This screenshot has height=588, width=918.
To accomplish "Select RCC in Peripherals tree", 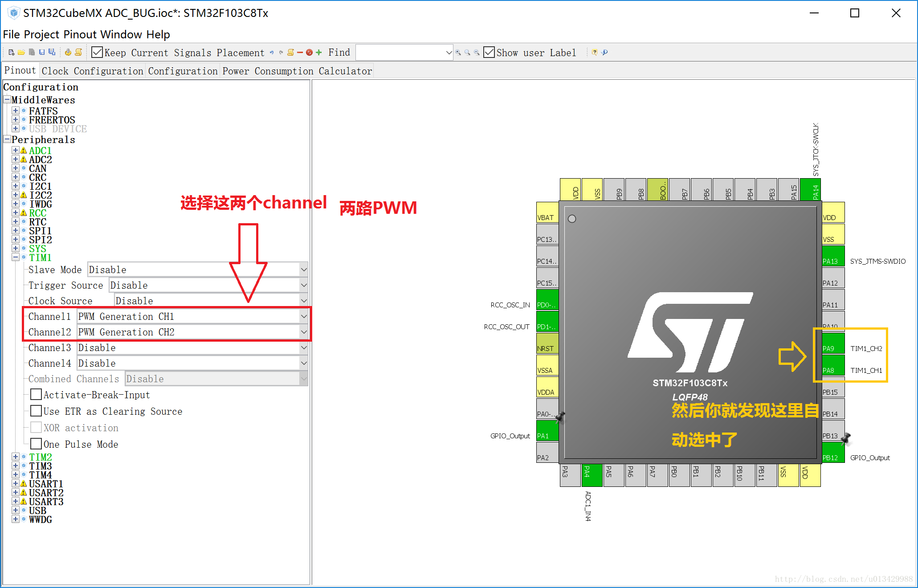I will 38,213.
